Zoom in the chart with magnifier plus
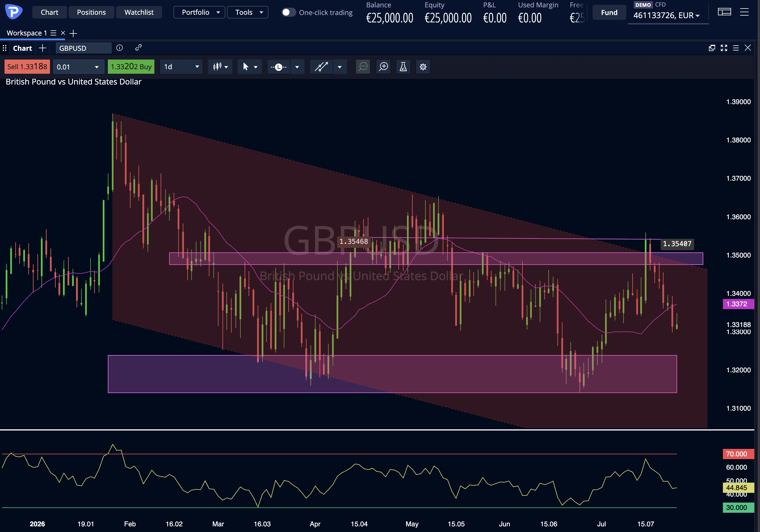 pos(383,67)
